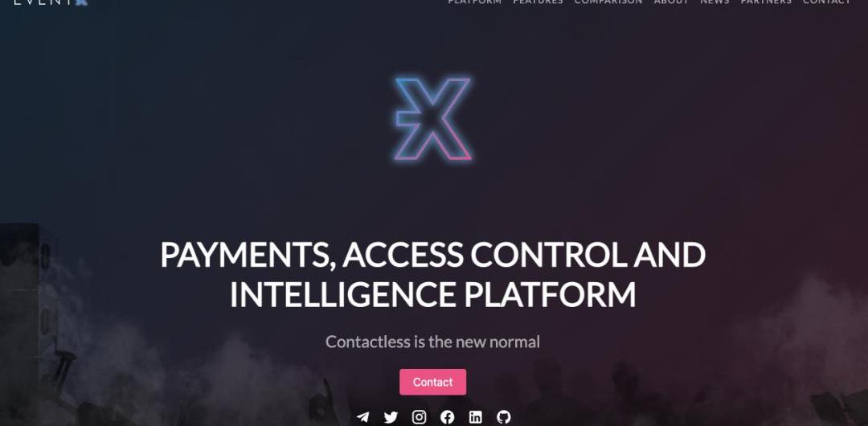The width and height of the screenshot is (868, 426).
Task: Go to the Facebook page icon
Action: 448,417
